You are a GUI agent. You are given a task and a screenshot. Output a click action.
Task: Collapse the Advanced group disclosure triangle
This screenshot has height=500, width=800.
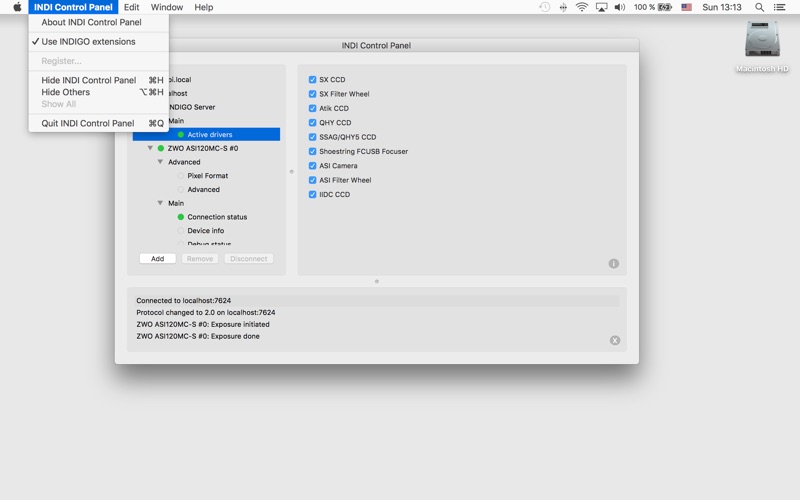(160, 162)
